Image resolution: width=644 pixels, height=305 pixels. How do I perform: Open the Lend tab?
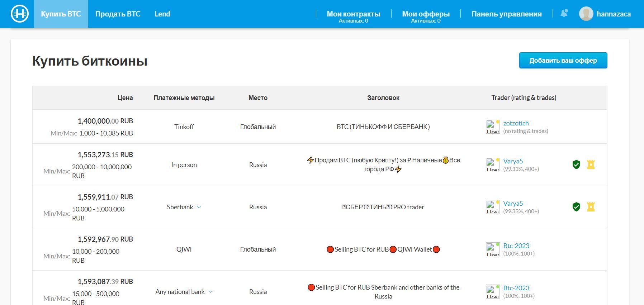tap(162, 14)
